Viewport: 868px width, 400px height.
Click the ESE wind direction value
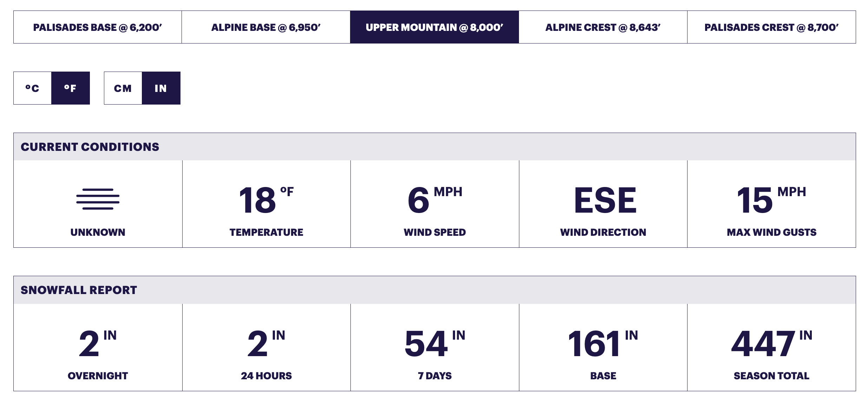(x=605, y=200)
